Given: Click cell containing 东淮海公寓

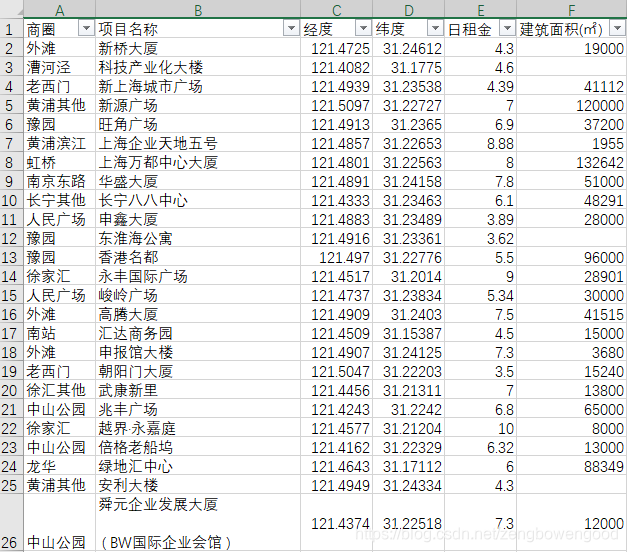Looking at the screenshot, I should (x=198, y=238).
